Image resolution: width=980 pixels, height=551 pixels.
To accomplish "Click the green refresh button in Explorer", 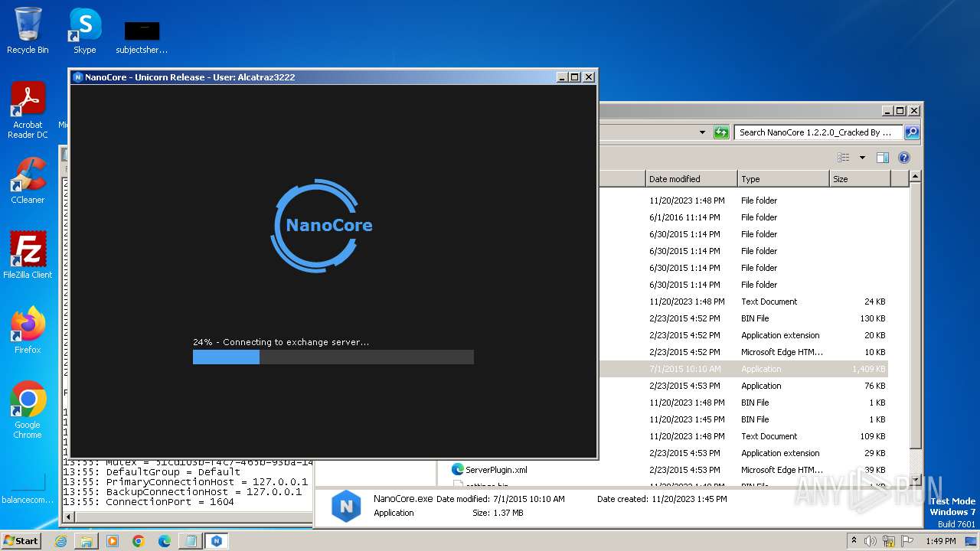I will coord(720,132).
